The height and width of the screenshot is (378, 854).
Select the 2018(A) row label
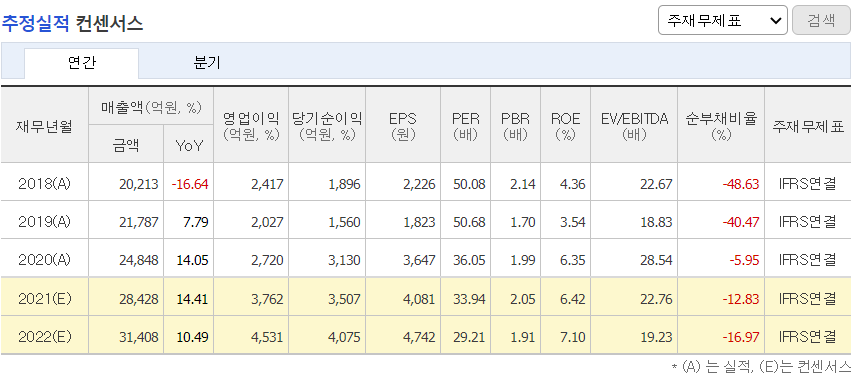click(45, 184)
